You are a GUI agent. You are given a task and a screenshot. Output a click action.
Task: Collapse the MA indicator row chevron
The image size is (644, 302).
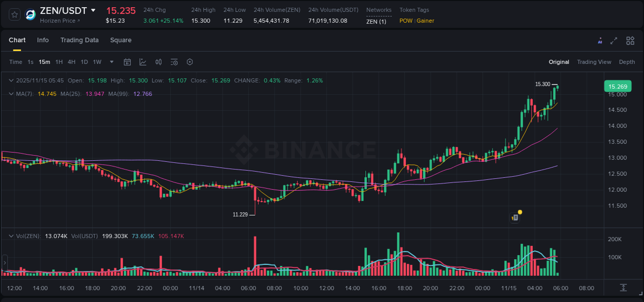pos(11,94)
